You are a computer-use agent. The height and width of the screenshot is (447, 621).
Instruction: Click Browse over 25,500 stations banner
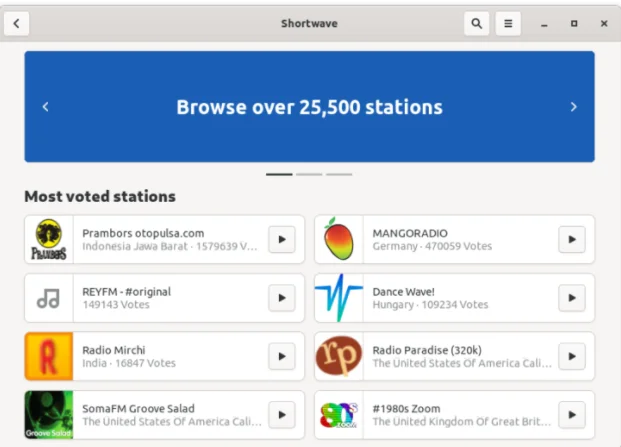click(x=309, y=107)
